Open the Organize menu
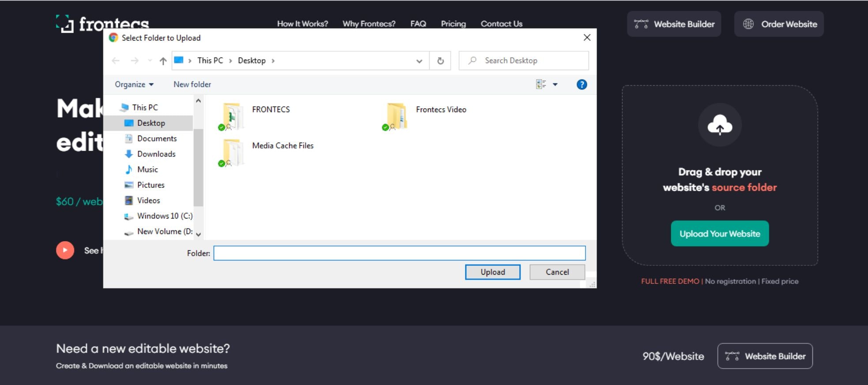The height and width of the screenshot is (385, 868). tap(134, 84)
